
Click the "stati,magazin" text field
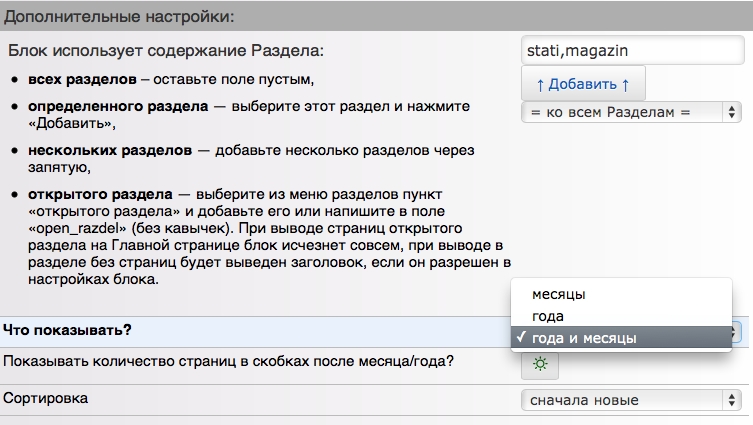630,50
